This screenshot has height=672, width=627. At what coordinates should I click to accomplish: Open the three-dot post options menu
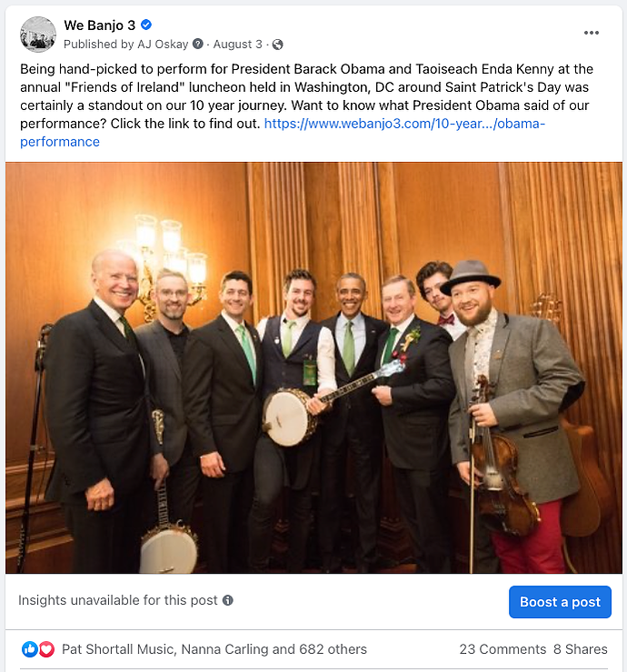591,33
